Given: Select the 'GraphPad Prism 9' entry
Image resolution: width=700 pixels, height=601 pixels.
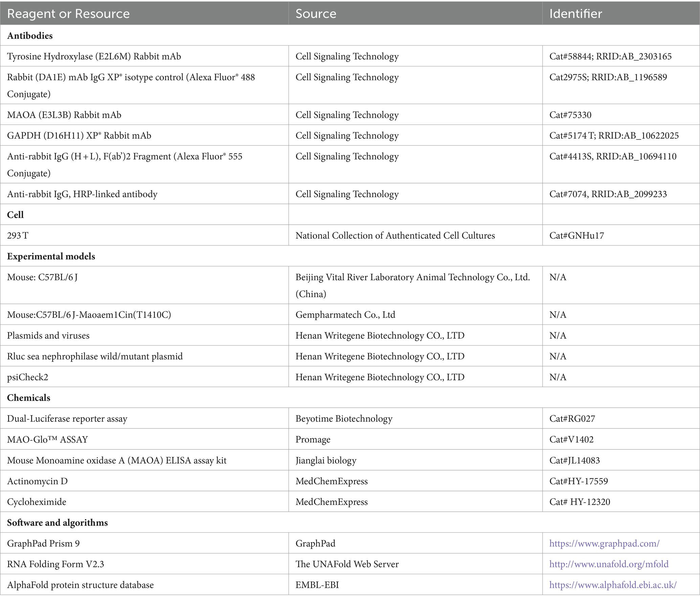Looking at the screenshot, I should 43,543.
